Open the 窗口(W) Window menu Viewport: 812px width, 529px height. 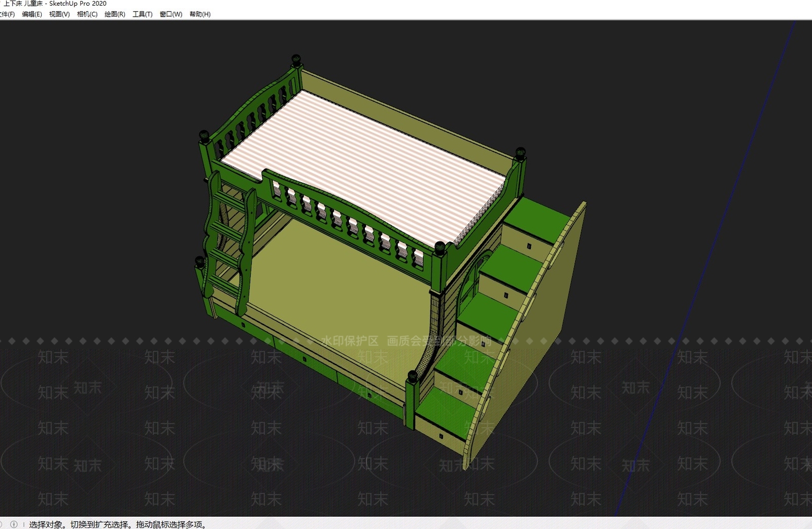171,14
